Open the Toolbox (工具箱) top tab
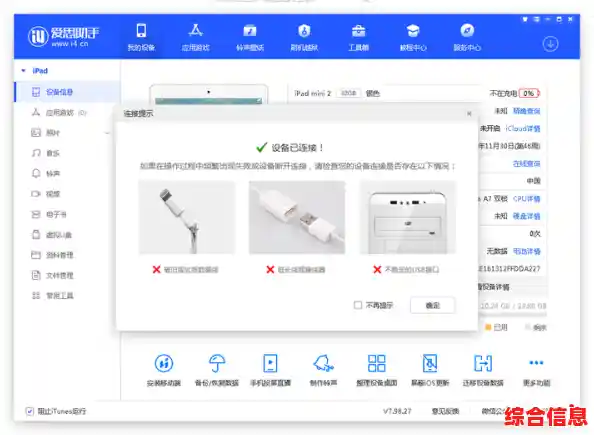The height and width of the screenshot is (435, 594). pos(358,37)
